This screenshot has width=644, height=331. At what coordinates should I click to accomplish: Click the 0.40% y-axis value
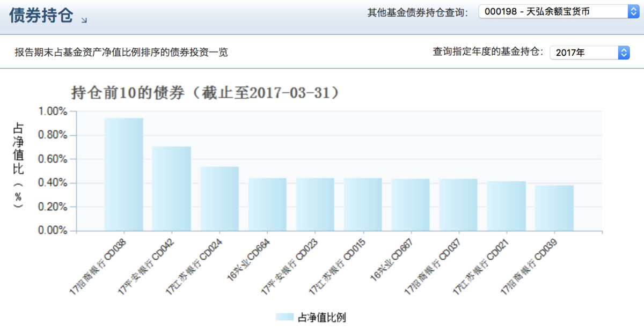pos(53,183)
